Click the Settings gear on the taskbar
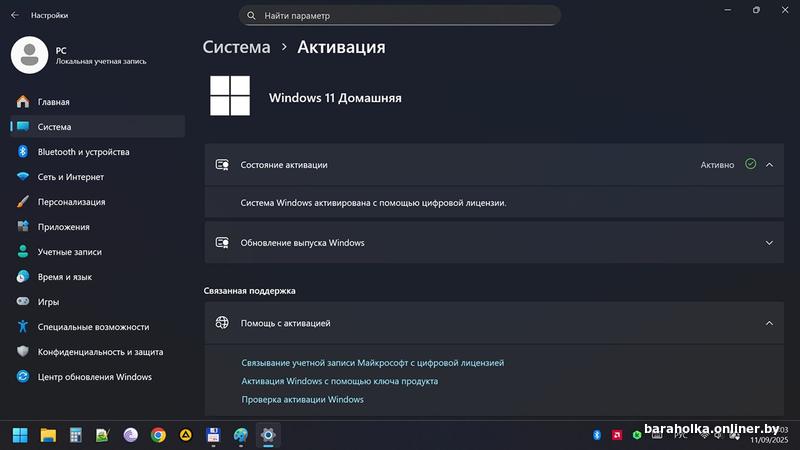 click(268, 435)
